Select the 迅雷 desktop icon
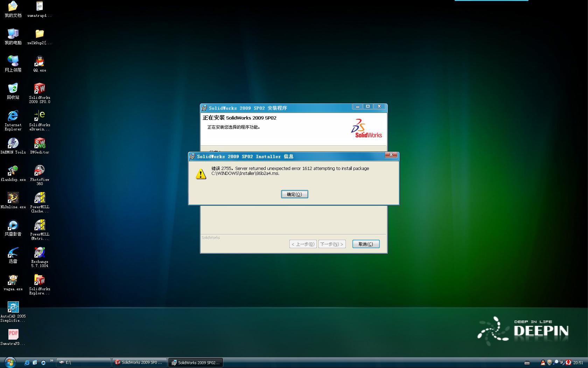Viewport: 588px width, 368px height. click(13, 255)
